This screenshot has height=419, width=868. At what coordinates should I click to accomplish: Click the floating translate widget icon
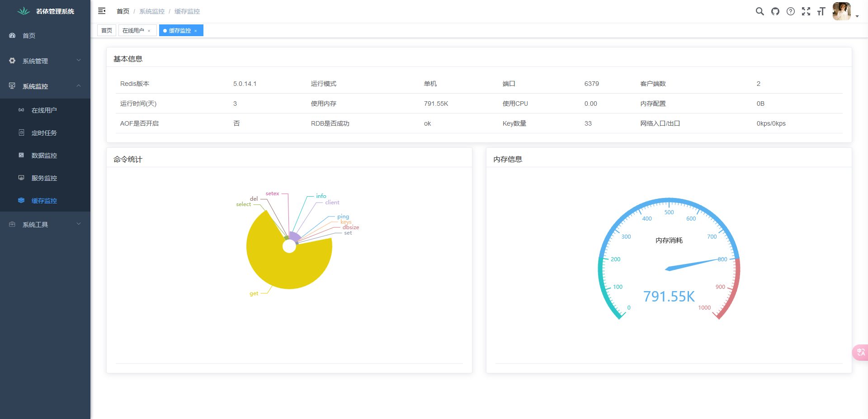(x=861, y=352)
